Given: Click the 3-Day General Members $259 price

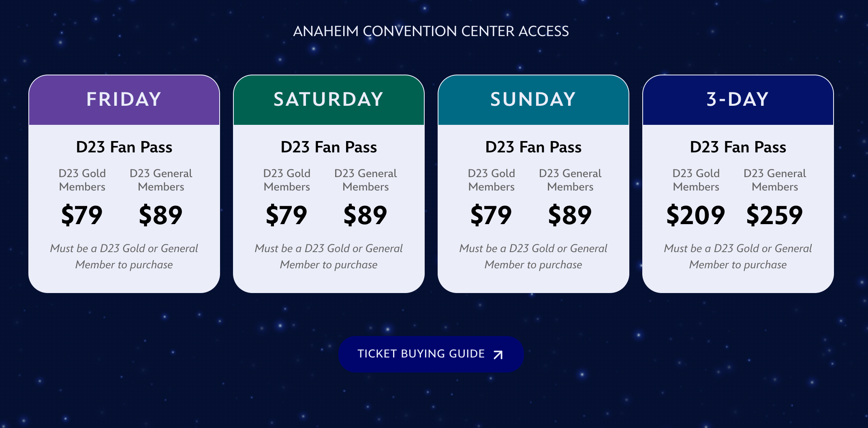Looking at the screenshot, I should [774, 215].
